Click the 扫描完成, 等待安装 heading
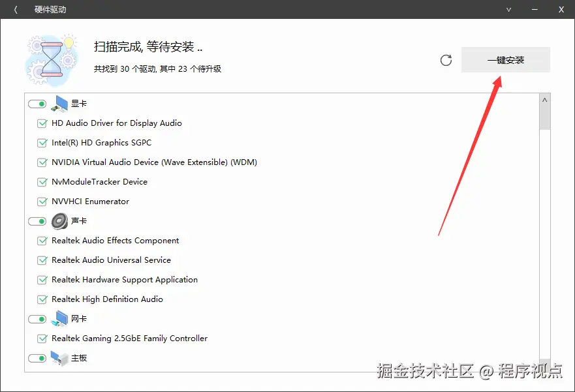The image size is (575, 392). pos(148,47)
